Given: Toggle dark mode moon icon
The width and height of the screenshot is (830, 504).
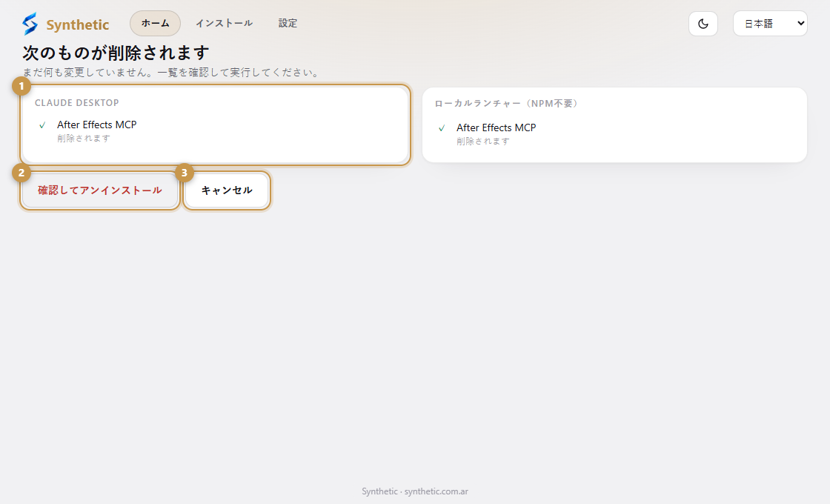Looking at the screenshot, I should coord(703,23).
